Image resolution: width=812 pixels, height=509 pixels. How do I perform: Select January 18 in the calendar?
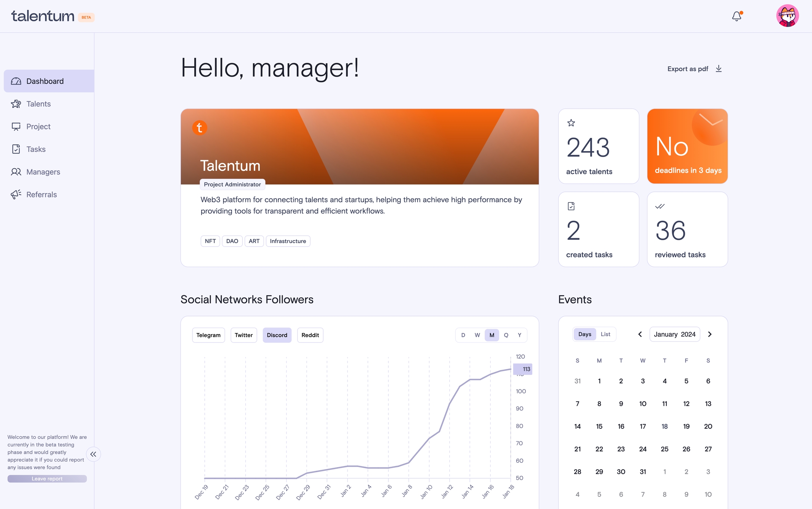665,426
